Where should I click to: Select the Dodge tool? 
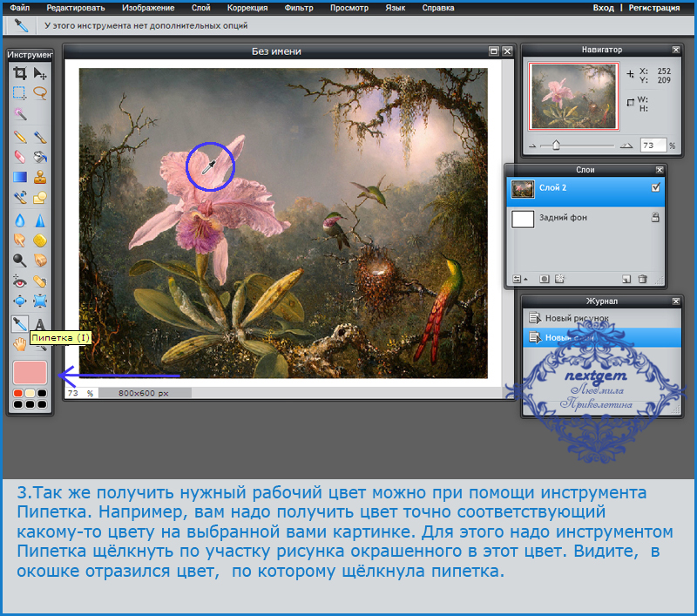[19, 261]
